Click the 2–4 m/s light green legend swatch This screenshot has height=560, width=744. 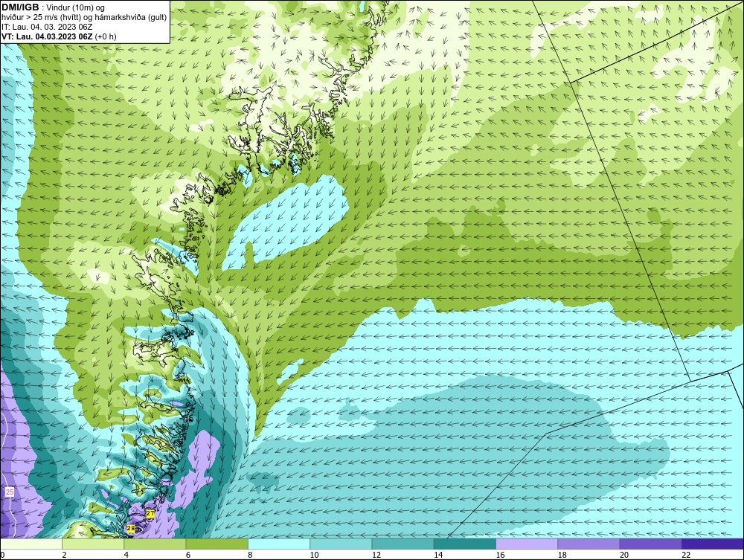[x=93, y=544]
